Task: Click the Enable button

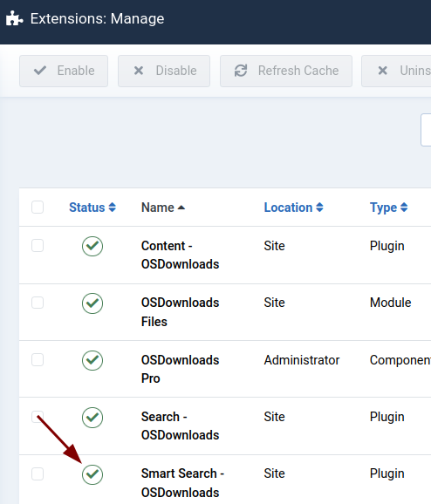Action: tap(64, 71)
